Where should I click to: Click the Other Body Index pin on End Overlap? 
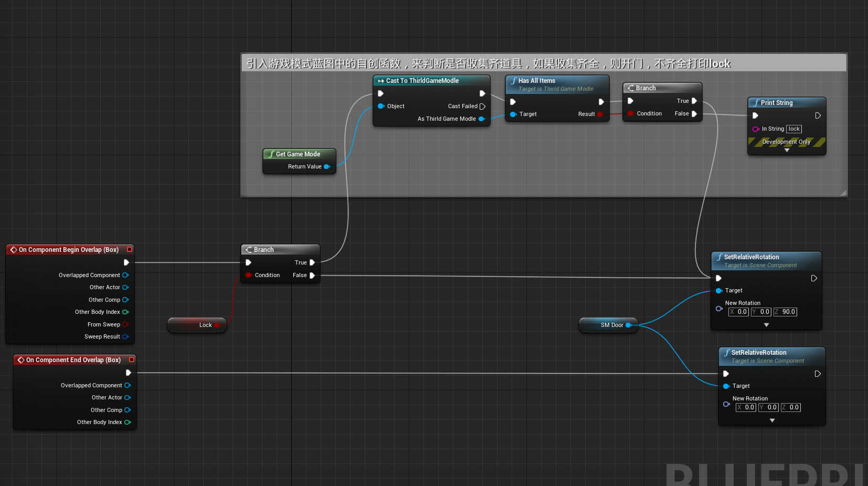coord(128,422)
